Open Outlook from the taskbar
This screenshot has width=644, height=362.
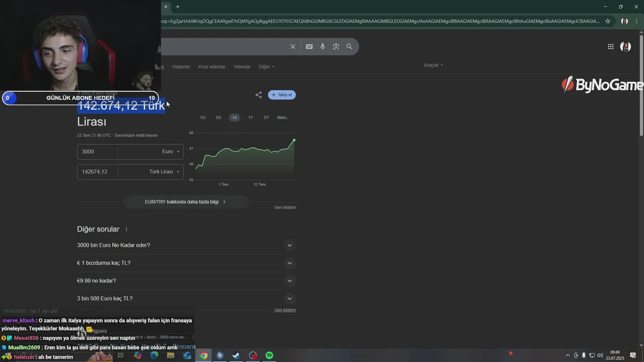pyautogui.click(x=187, y=355)
